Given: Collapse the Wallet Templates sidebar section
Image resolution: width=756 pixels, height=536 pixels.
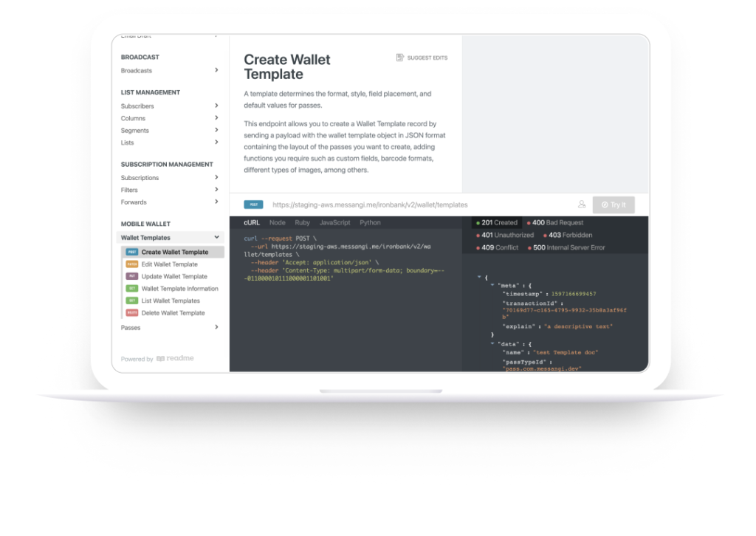Looking at the screenshot, I should (216, 238).
